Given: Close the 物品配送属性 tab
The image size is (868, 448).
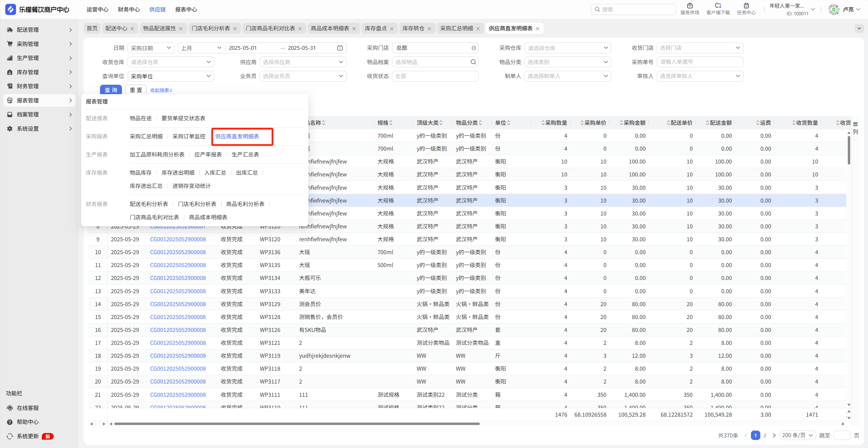Looking at the screenshot, I should (x=181, y=29).
